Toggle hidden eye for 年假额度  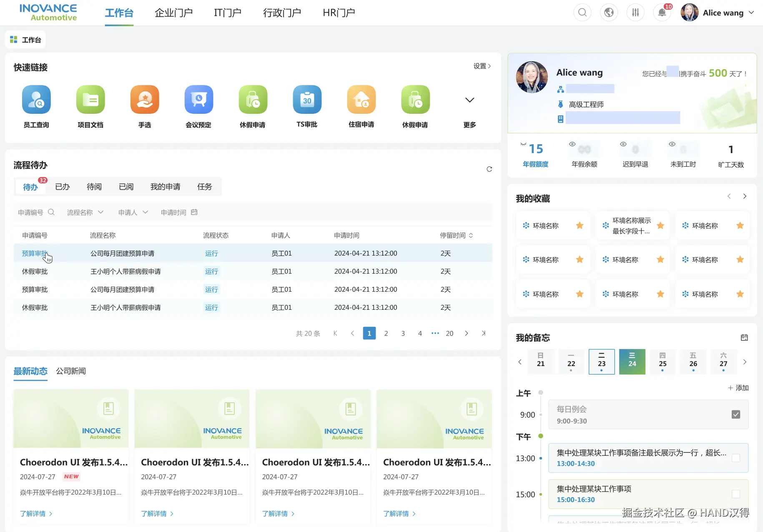click(523, 144)
